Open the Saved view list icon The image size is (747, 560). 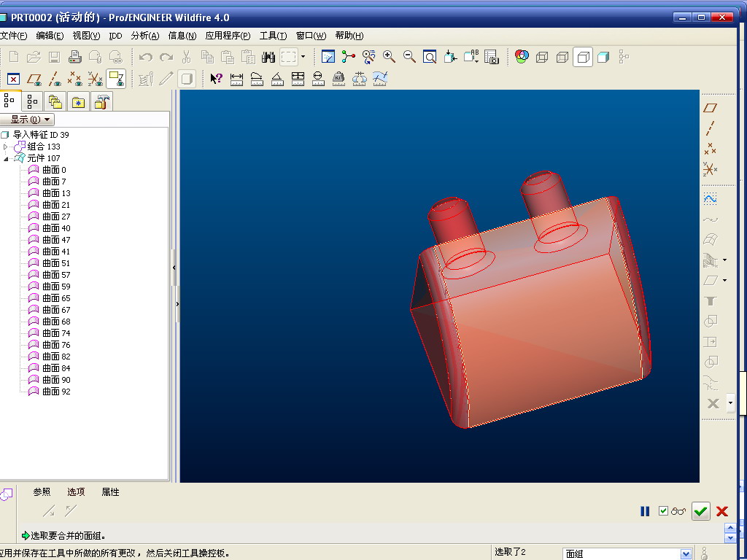471,57
